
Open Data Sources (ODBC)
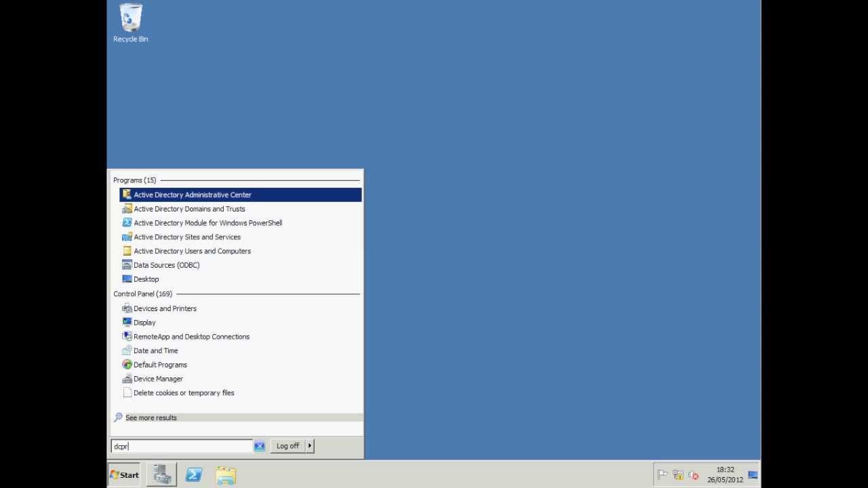tap(241, 265)
